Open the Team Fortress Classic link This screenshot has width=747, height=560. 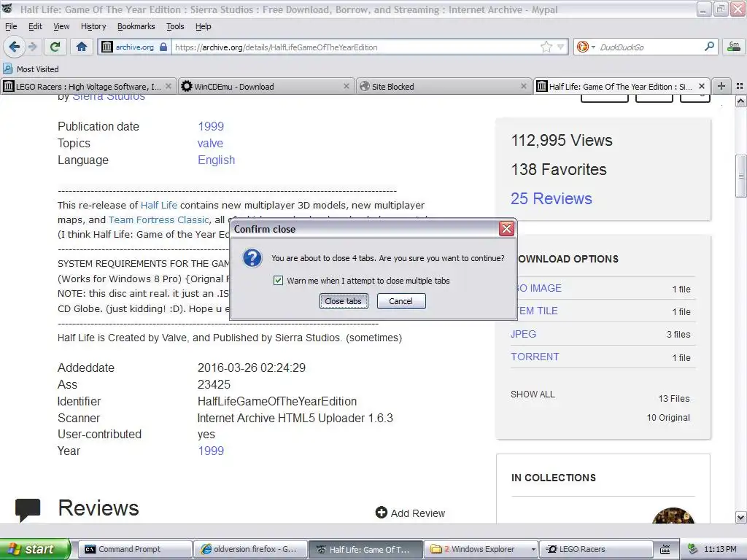click(x=158, y=219)
